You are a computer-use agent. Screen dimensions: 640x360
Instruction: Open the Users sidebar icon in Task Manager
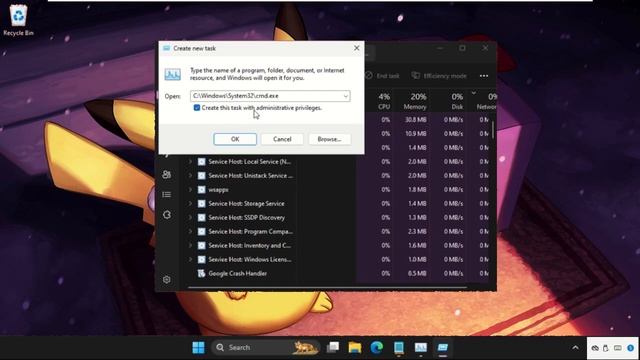(167, 175)
